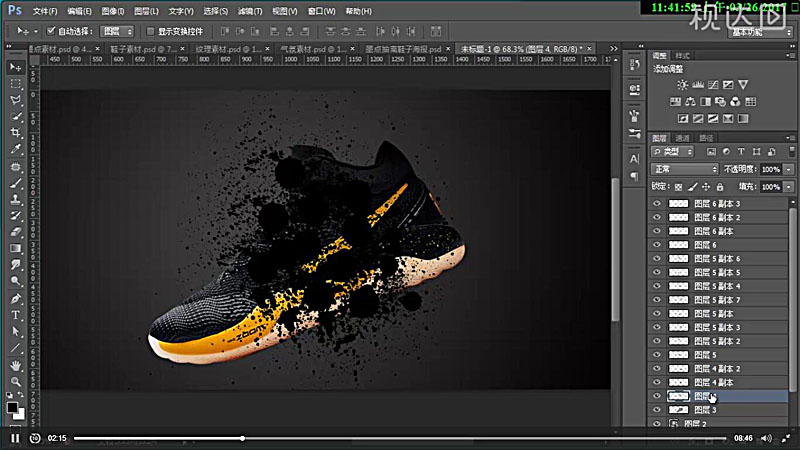Open the fill 填充 dropdown arrow

[789, 187]
